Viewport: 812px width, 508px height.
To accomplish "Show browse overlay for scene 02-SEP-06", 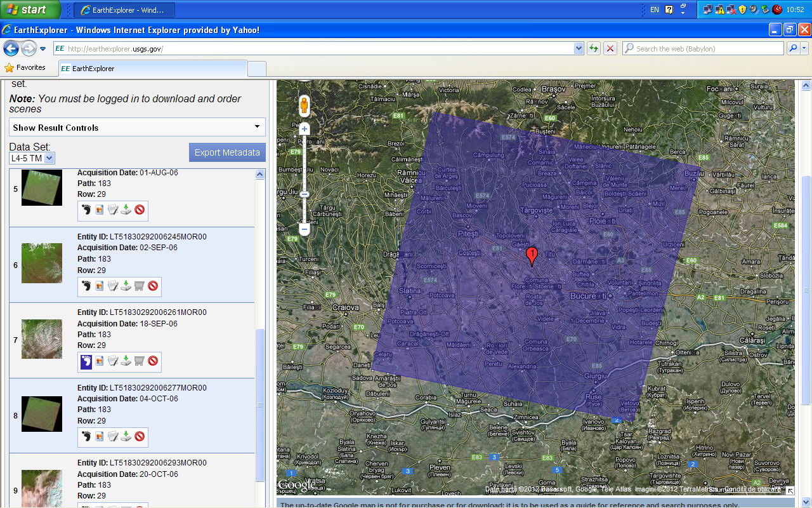I will coord(100,286).
